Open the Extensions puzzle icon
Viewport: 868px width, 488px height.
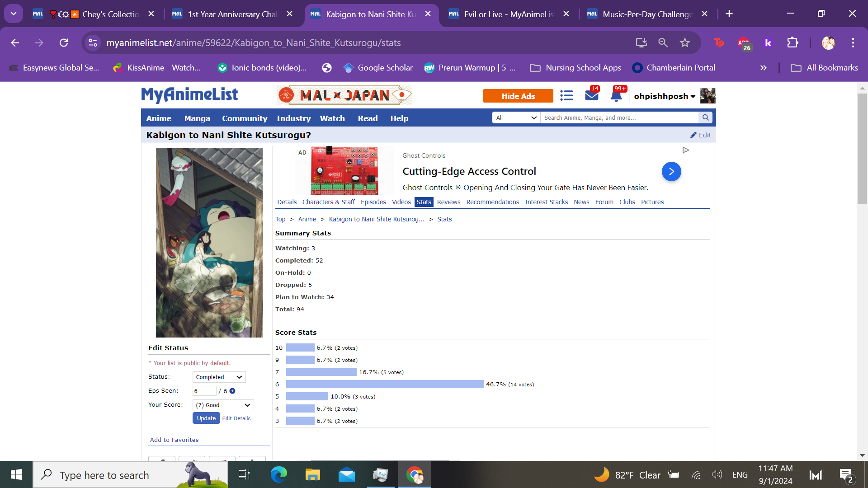click(x=793, y=42)
